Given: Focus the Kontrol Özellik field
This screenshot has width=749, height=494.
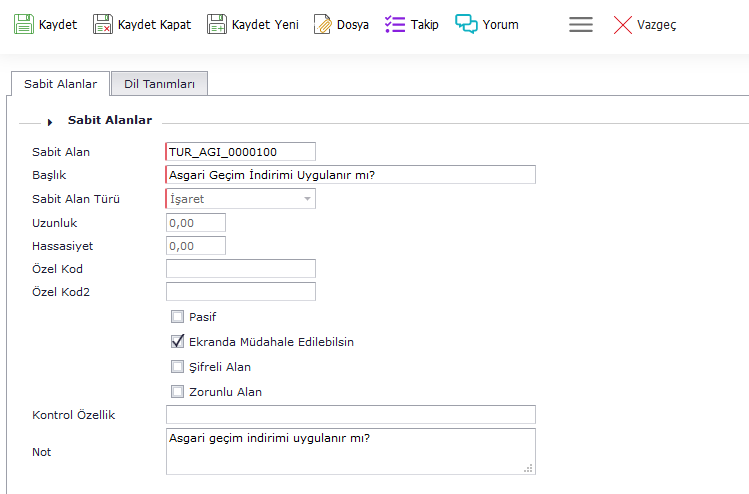Looking at the screenshot, I should point(350,414).
